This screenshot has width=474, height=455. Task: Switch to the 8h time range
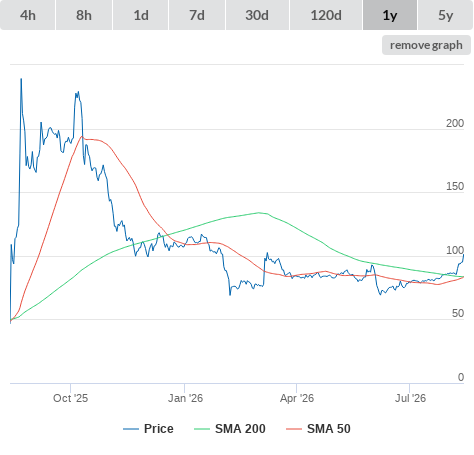[84, 15]
